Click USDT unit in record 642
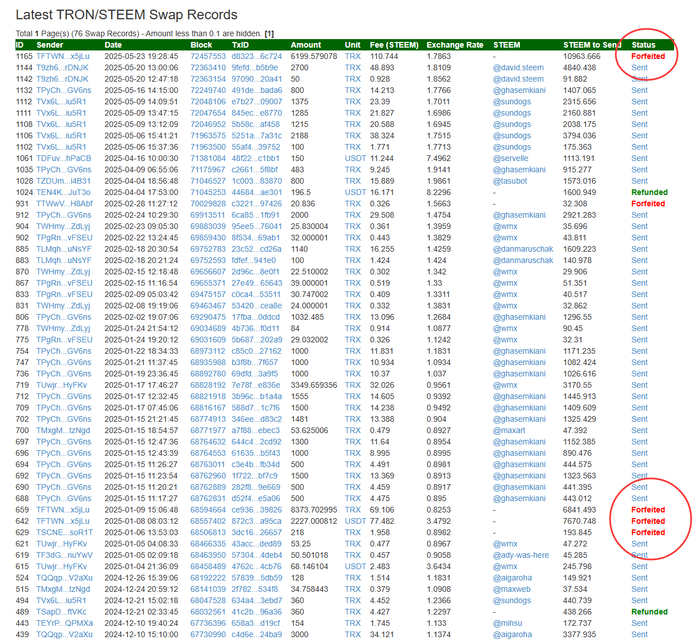The image size is (693, 640). pyautogui.click(x=355, y=521)
